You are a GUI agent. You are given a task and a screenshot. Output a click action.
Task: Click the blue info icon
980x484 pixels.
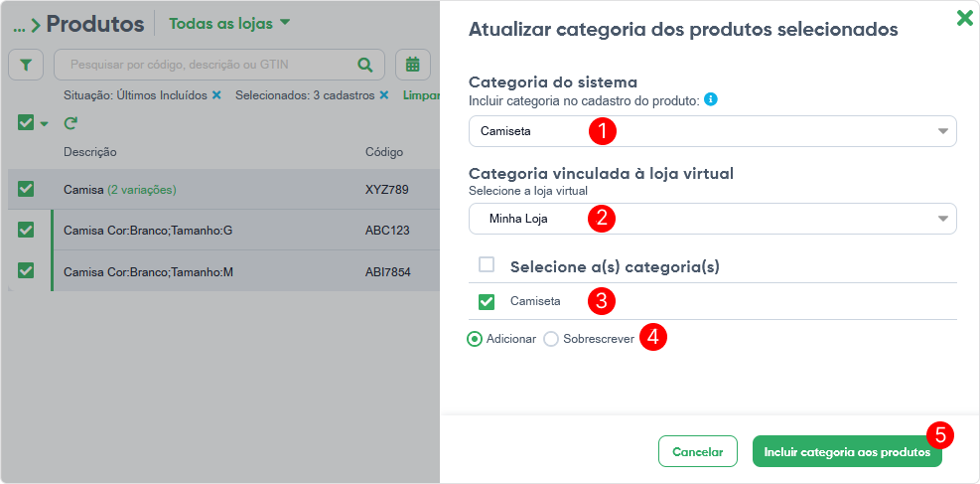coord(711,99)
